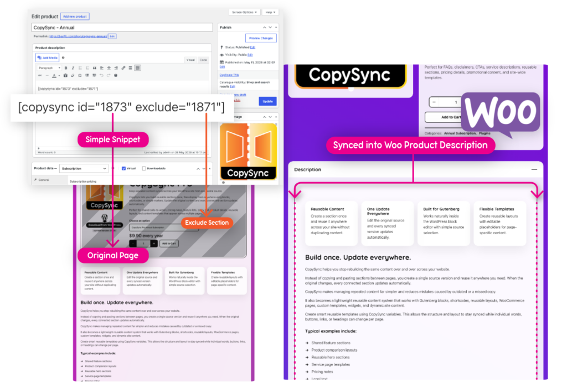This screenshot has width=567, height=392.
Task: Open the Choose an option select on original page
Action: coord(164,228)
